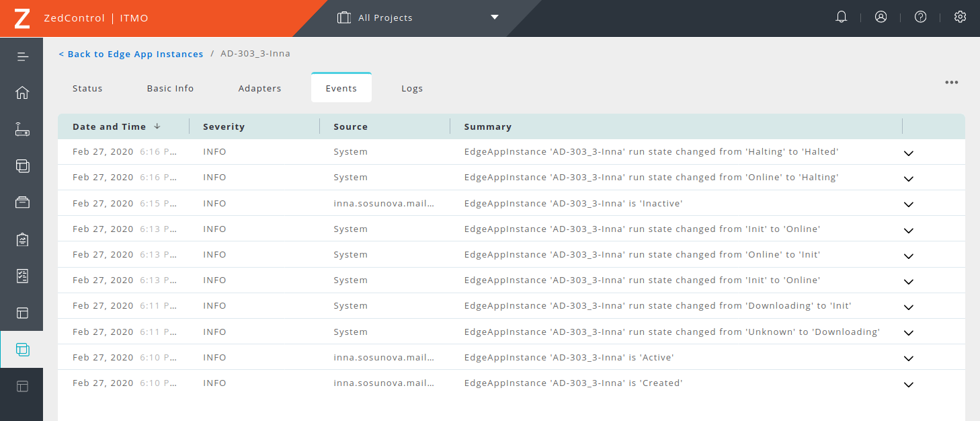980x421 pixels.
Task: Select the is 'Inactive' summary text
Action: point(573,203)
